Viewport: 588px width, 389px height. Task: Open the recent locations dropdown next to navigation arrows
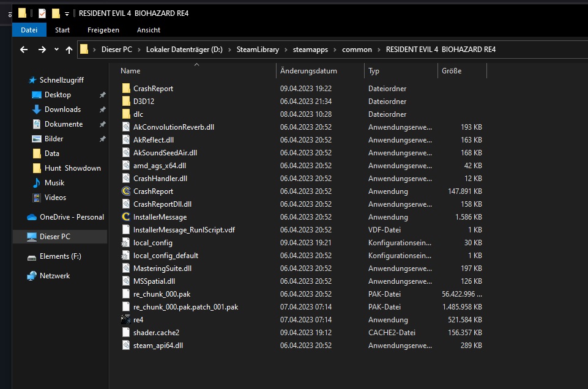56,49
